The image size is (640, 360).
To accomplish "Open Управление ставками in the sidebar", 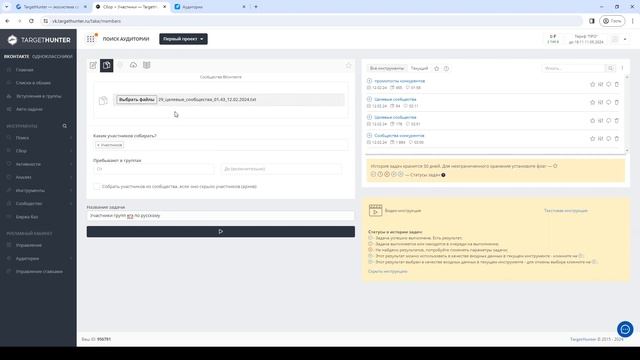I will pyautogui.click(x=39, y=271).
